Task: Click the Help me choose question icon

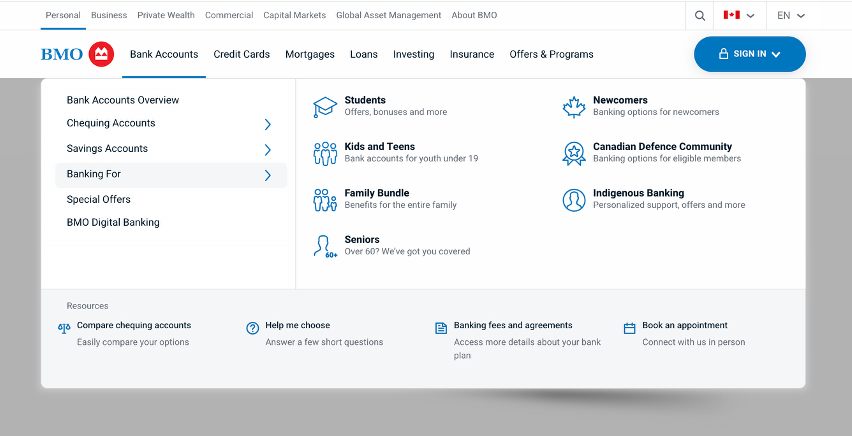Action: click(x=253, y=328)
